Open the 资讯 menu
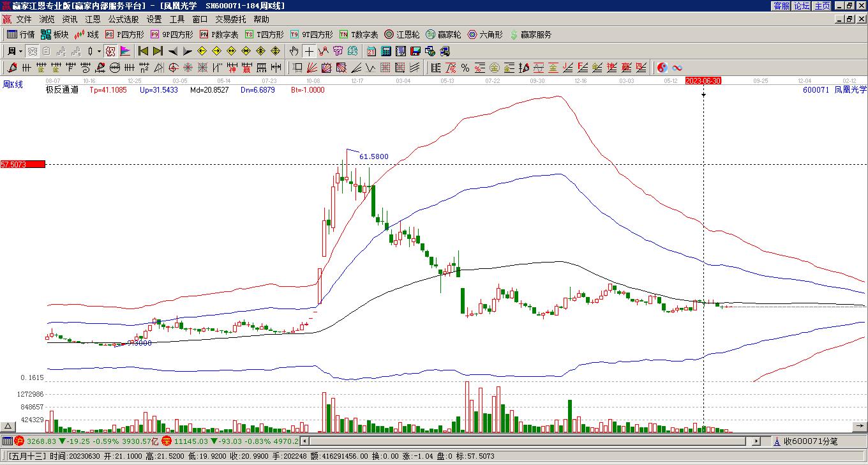 click(x=70, y=20)
